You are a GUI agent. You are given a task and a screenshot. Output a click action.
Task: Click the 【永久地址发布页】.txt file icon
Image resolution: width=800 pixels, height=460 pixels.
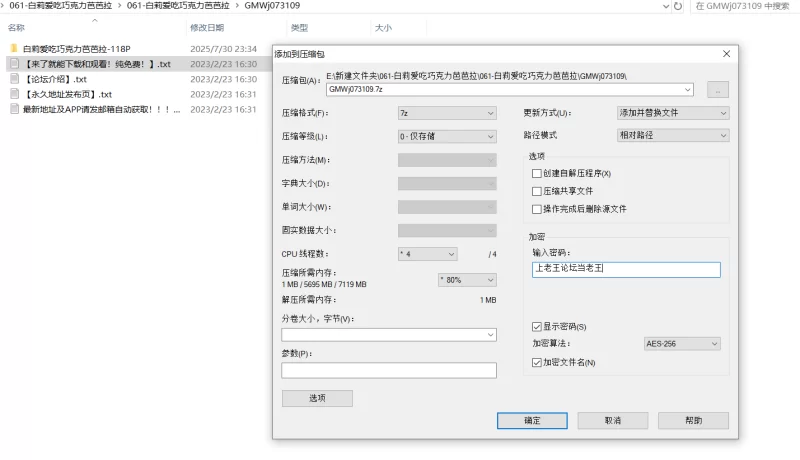click(x=14, y=94)
